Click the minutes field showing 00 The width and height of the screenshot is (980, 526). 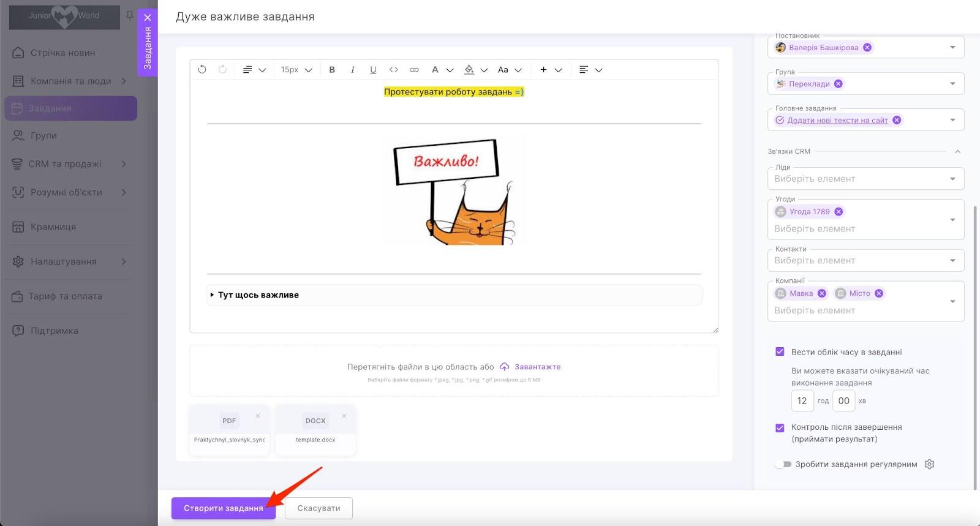(x=843, y=401)
